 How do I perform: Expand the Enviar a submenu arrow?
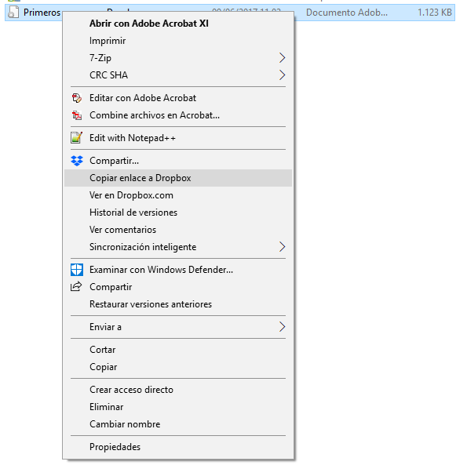pyautogui.click(x=282, y=327)
